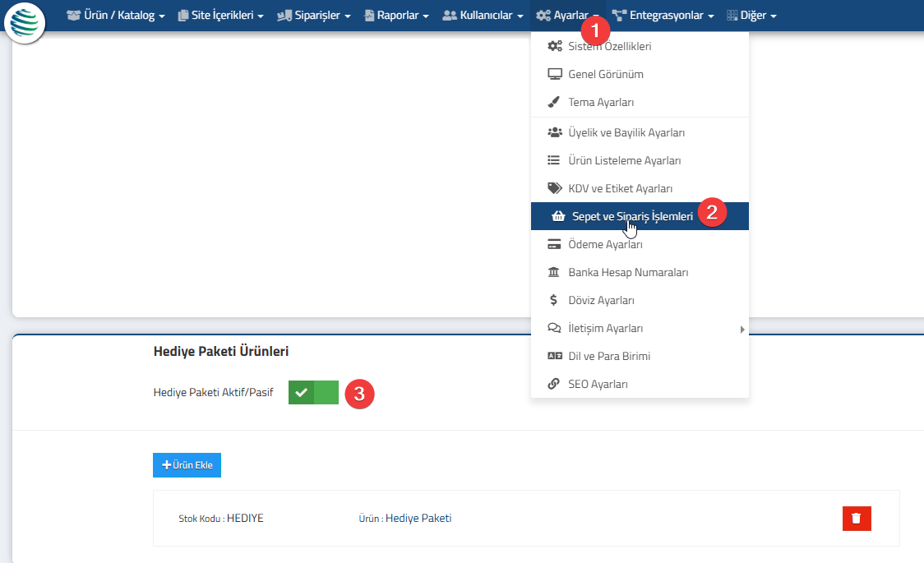Click the gears icon on Ayarlar menu

coord(543,16)
